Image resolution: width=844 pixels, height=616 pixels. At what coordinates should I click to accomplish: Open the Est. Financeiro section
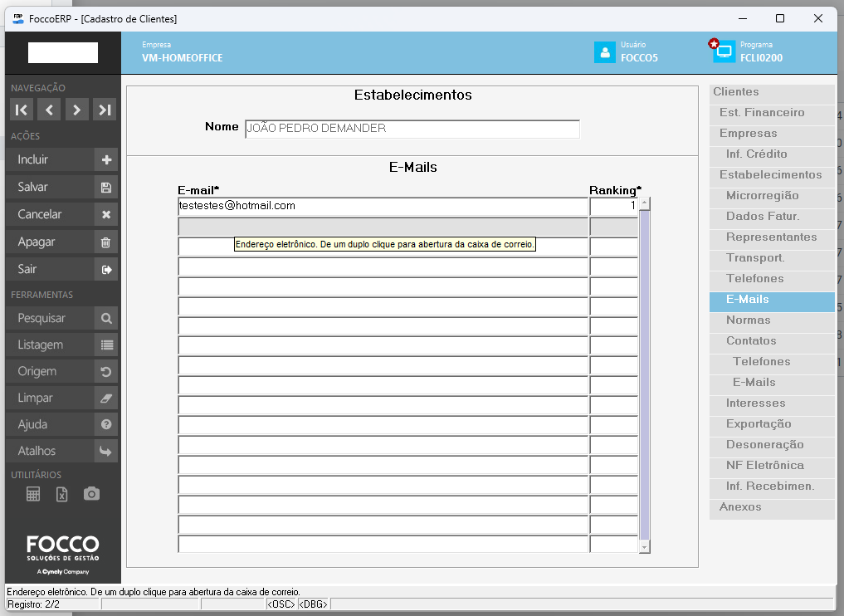[762, 113]
